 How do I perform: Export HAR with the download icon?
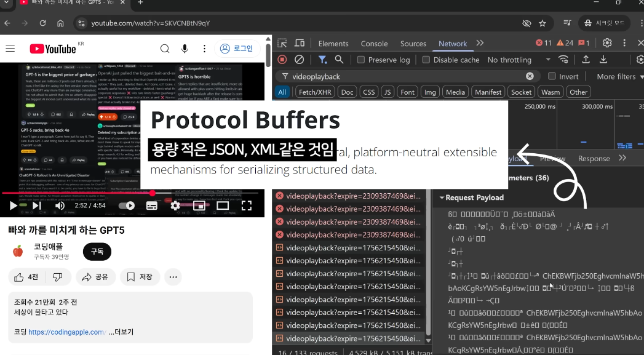click(x=603, y=60)
